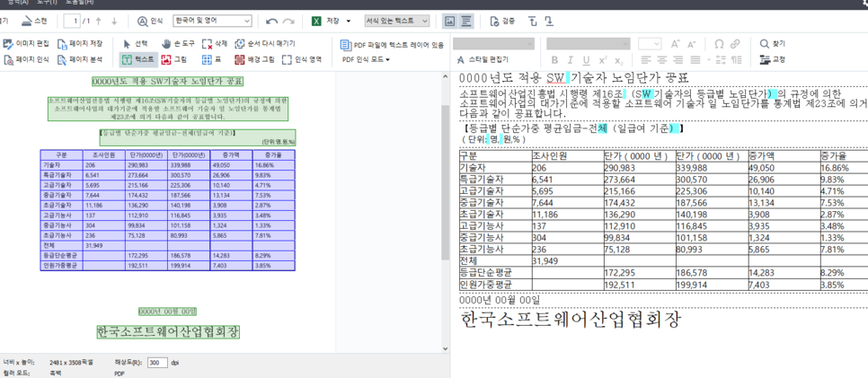Select the 그림 picture area tool
Image resolution: width=868 pixels, height=378 pixels.
173,59
